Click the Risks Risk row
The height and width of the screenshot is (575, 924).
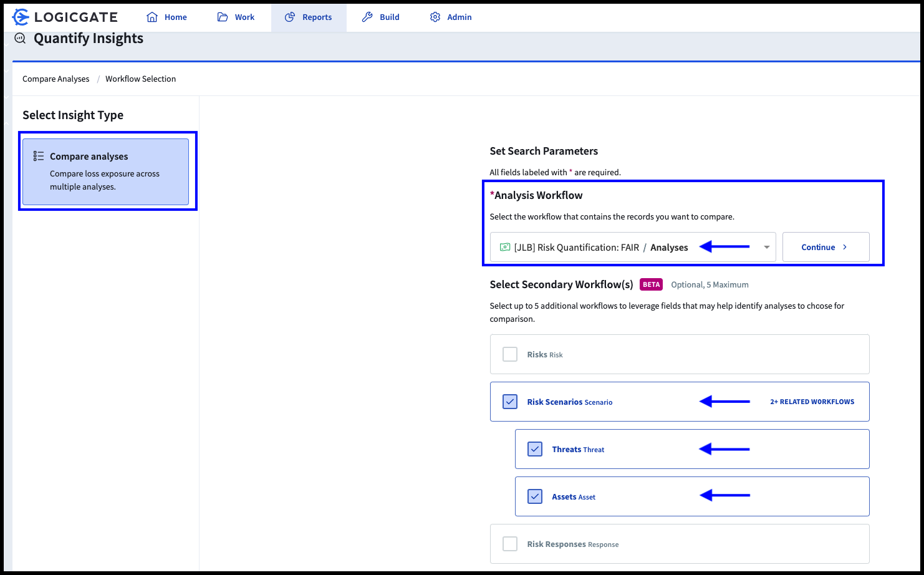point(680,354)
